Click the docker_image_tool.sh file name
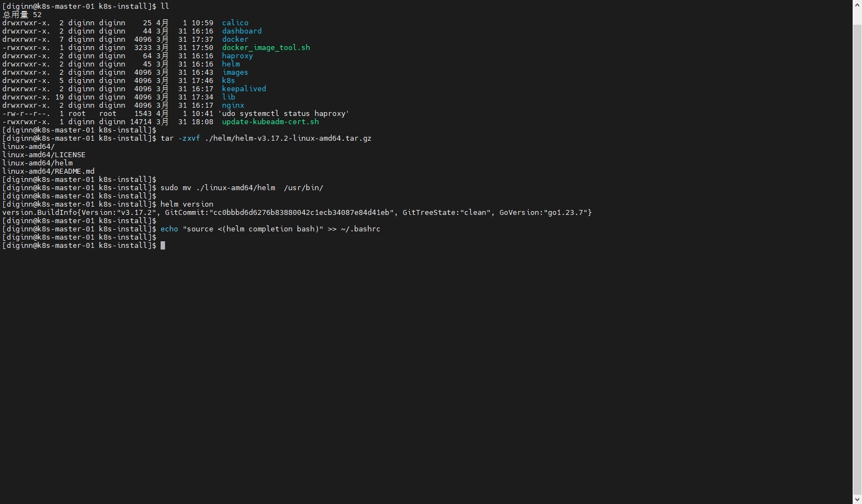The image size is (862, 504). (266, 48)
